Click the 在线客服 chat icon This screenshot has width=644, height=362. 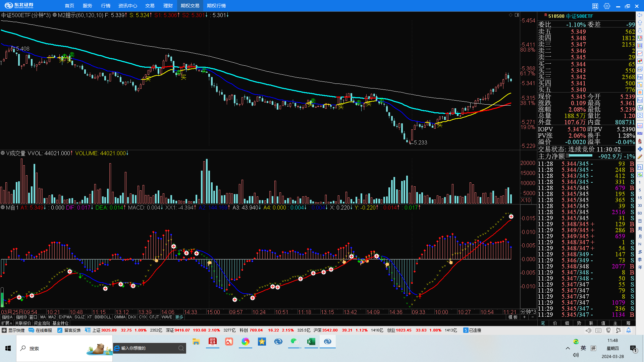(32, 330)
